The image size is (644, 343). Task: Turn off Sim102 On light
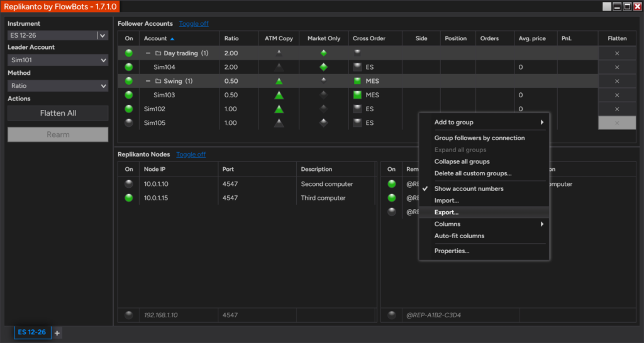[129, 109]
